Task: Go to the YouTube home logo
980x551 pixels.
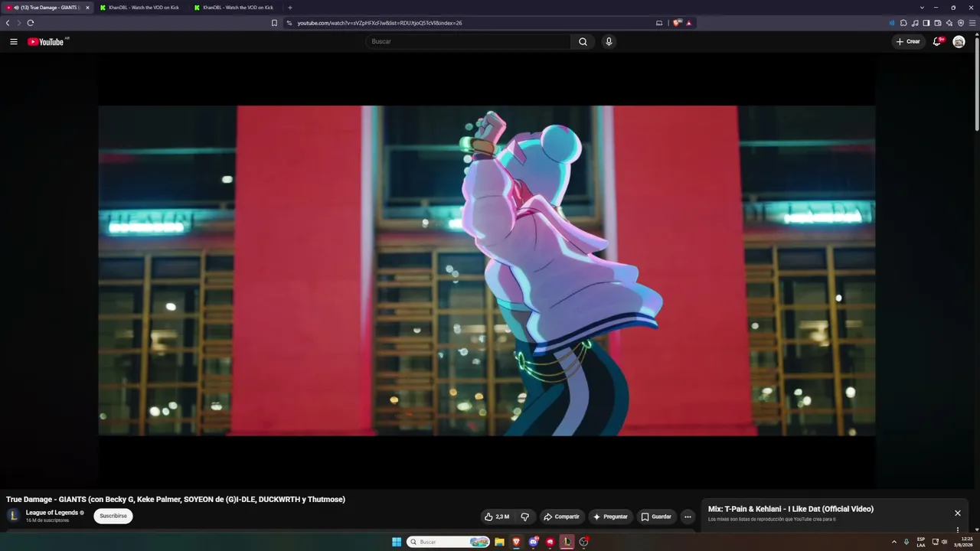Action: (x=46, y=41)
